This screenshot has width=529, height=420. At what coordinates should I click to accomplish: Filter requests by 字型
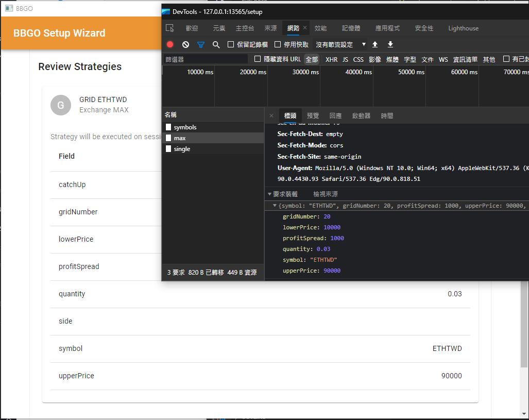click(x=410, y=59)
